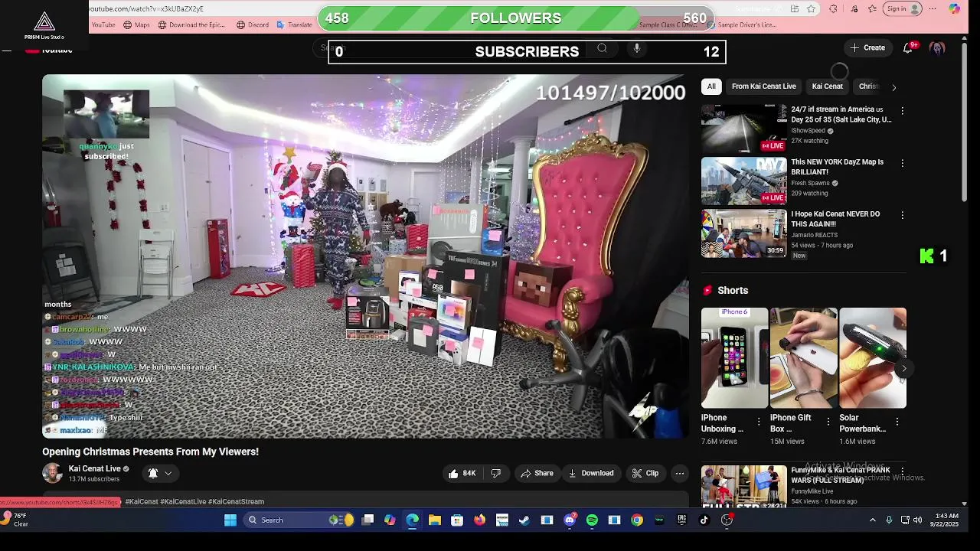
Task: Open the YouTube account avatar menu
Action: click(x=937, y=47)
